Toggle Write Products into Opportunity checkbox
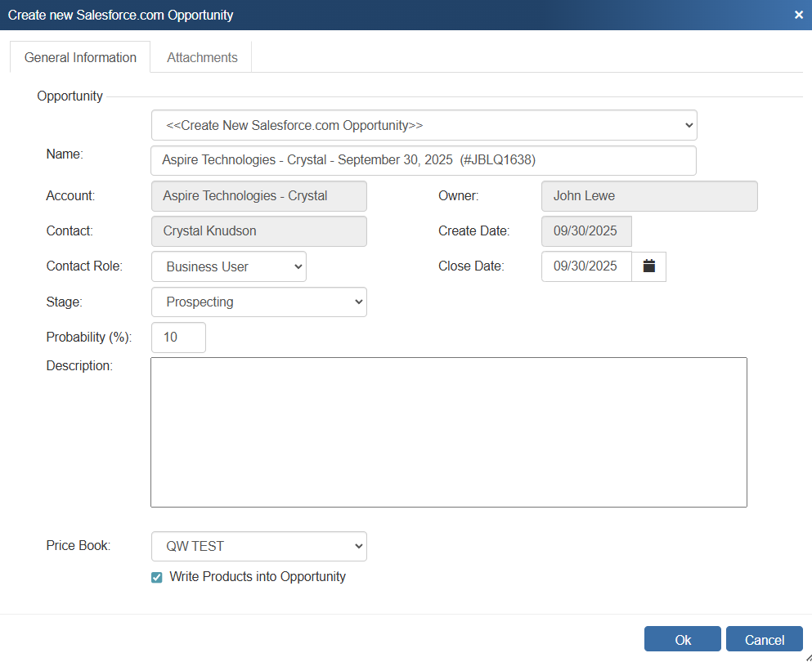The image size is (812, 662). [157, 577]
